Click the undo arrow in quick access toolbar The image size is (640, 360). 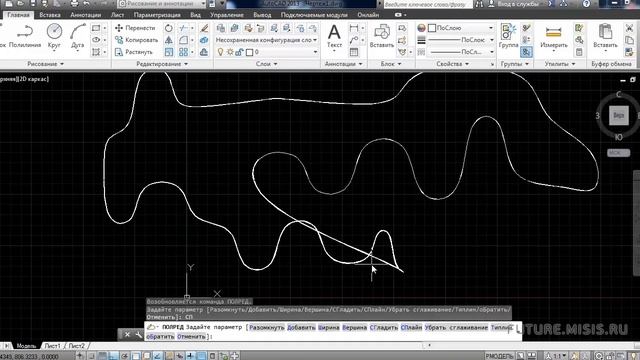pos(87,4)
